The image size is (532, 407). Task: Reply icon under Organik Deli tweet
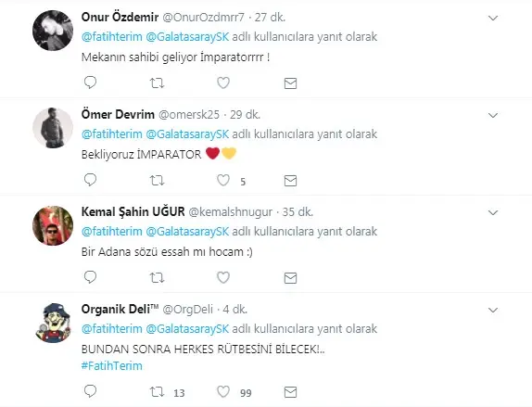click(90, 391)
